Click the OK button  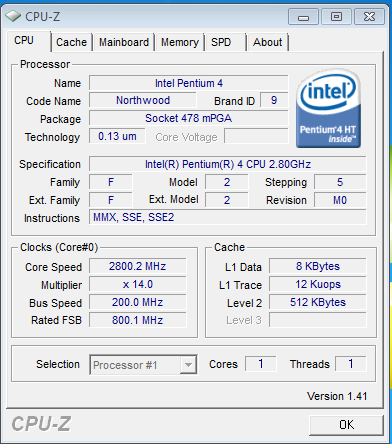click(x=346, y=425)
